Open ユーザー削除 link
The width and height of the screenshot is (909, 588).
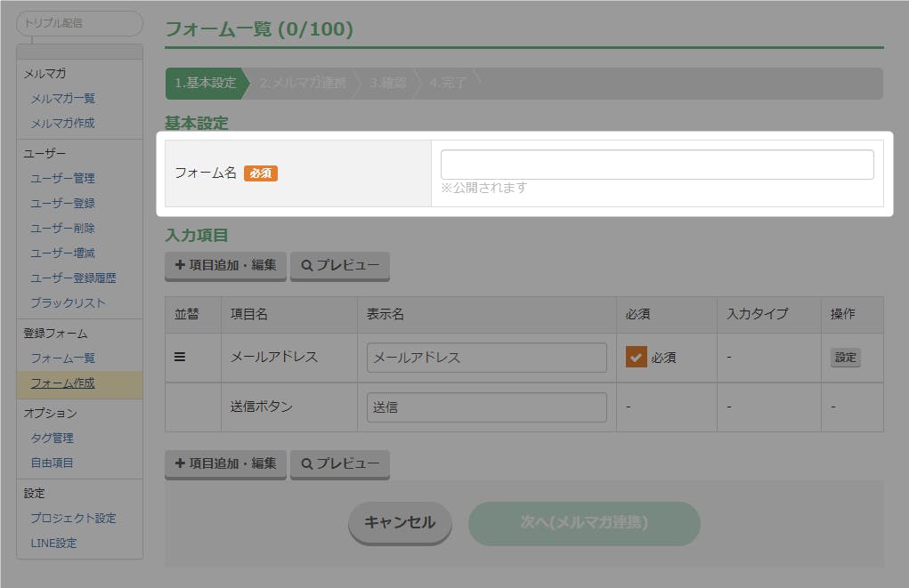pos(62,229)
